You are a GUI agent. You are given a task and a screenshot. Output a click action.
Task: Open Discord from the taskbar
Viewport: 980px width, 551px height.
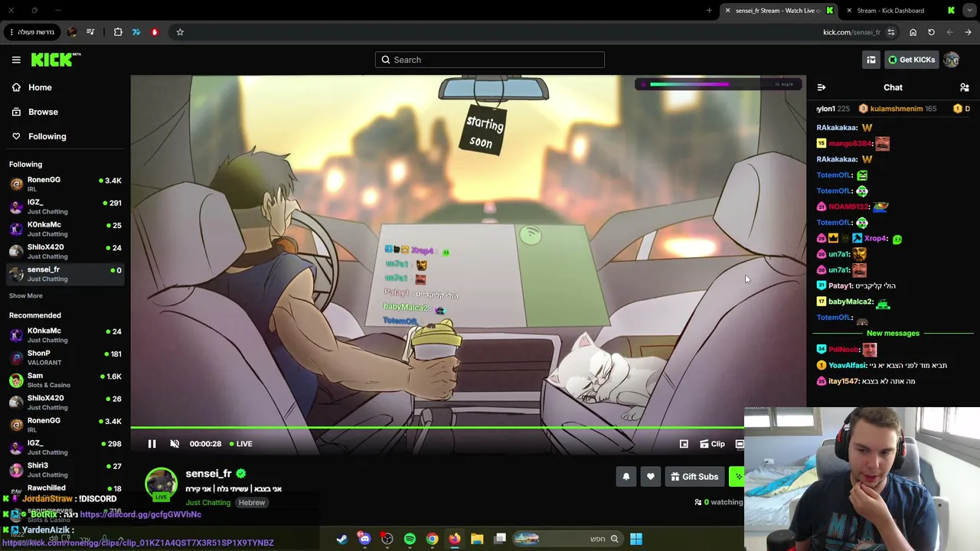pos(364,539)
